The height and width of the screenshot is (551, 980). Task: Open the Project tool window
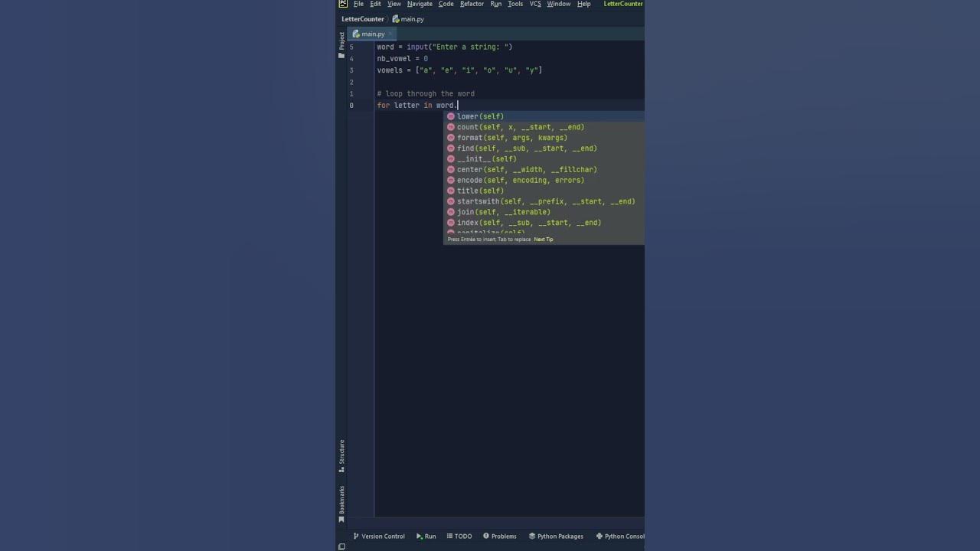pos(341,44)
